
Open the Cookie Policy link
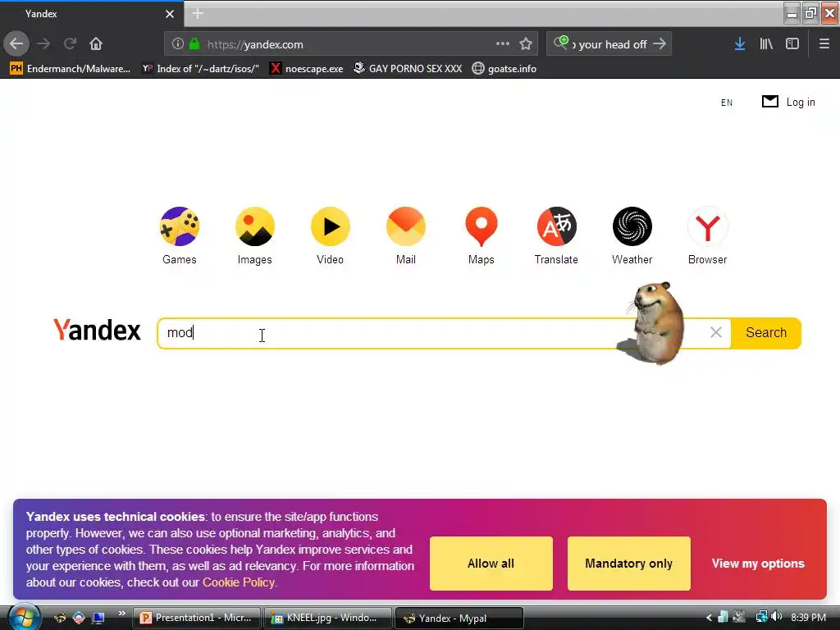point(239,582)
